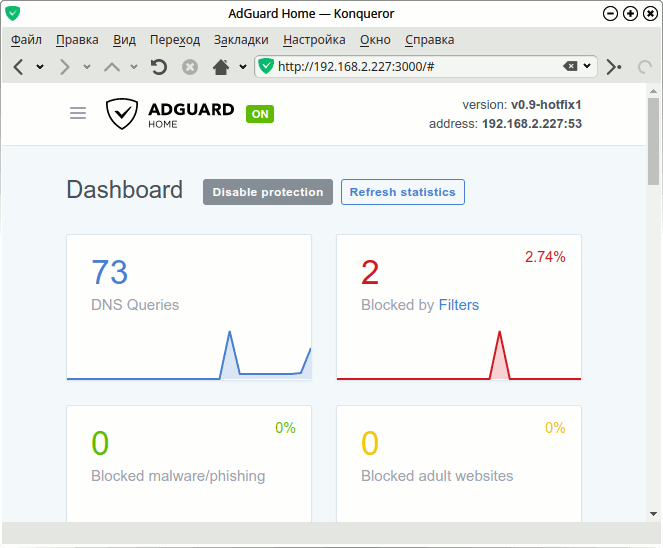Open the up navigation dropdown arrow
The height and width of the screenshot is (548, 663).
tap(134, 67)
